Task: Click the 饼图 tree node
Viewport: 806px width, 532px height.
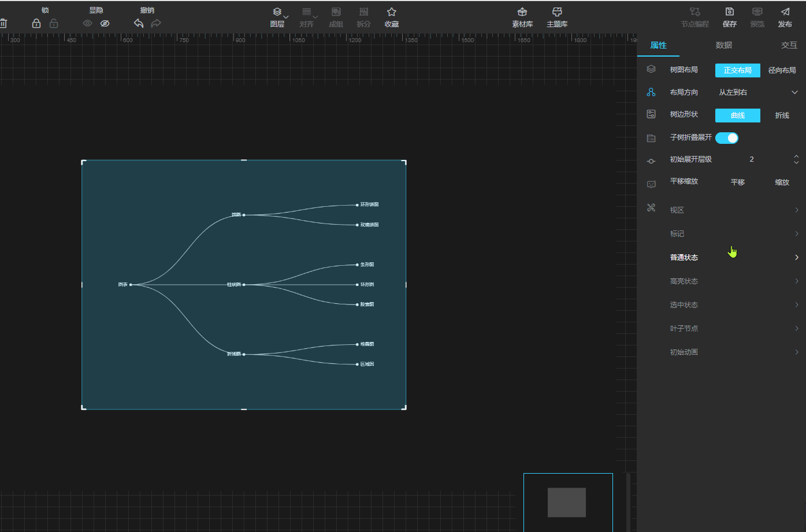Action: (238, 215)
